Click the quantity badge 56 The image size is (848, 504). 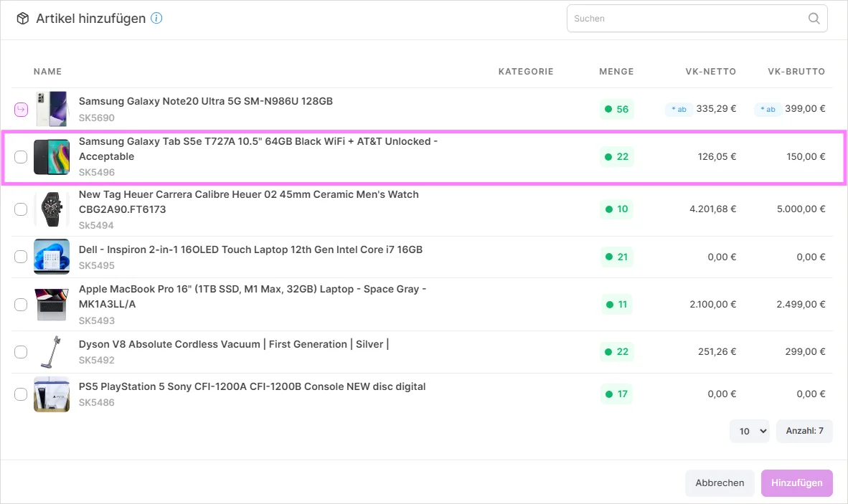616,109
